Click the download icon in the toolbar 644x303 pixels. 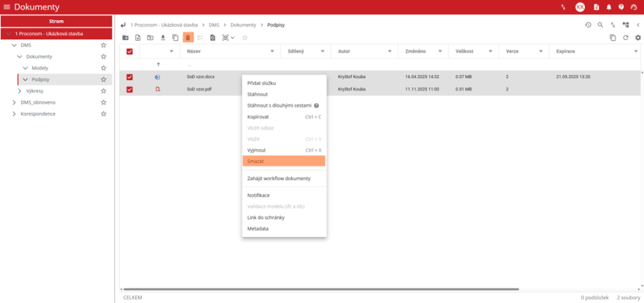click(163, 38)
